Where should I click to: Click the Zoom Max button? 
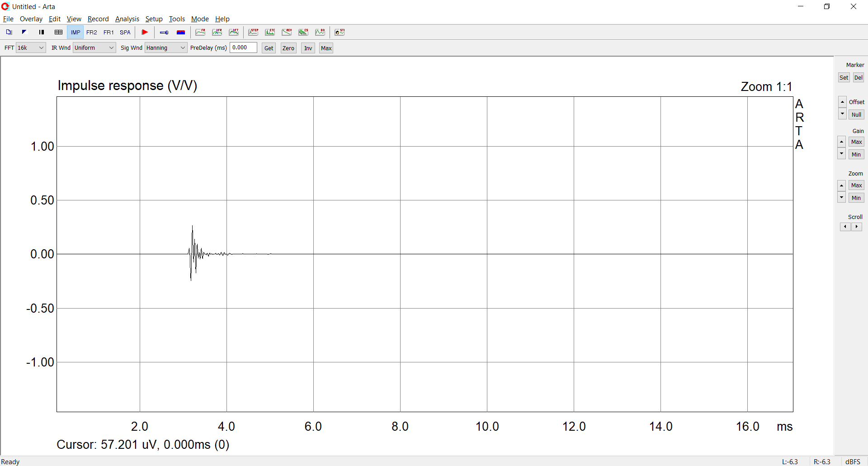[x=856, y=185]
